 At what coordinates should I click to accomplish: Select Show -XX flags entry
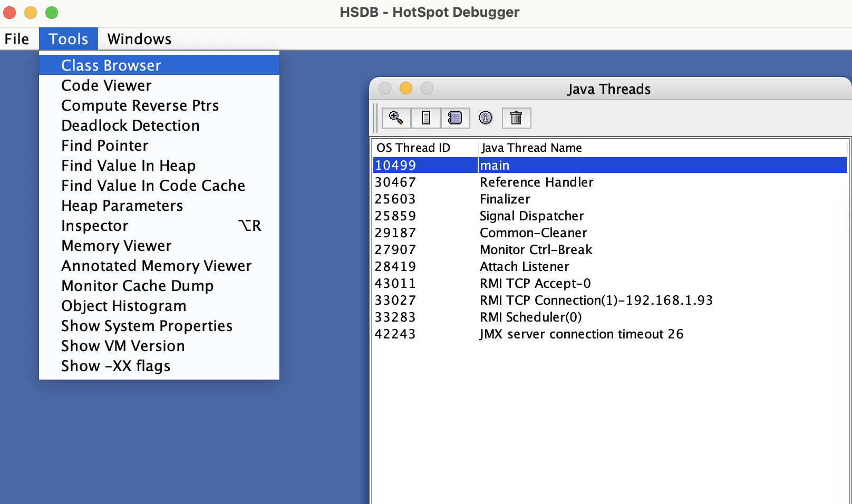point(159,366)
